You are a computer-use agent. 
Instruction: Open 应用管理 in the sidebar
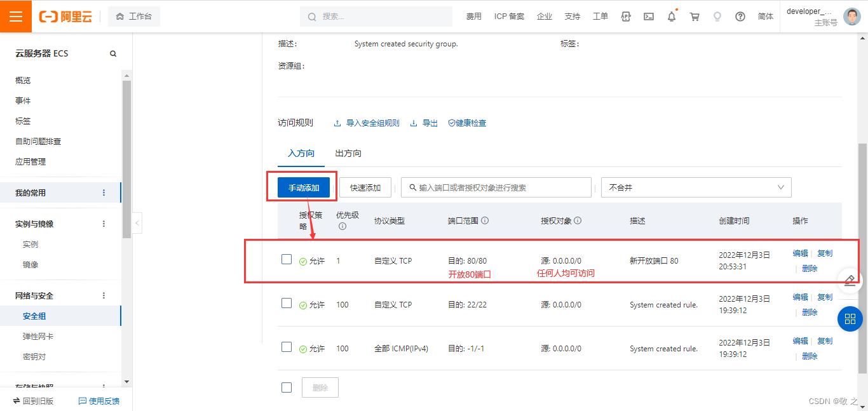[31, 162]
